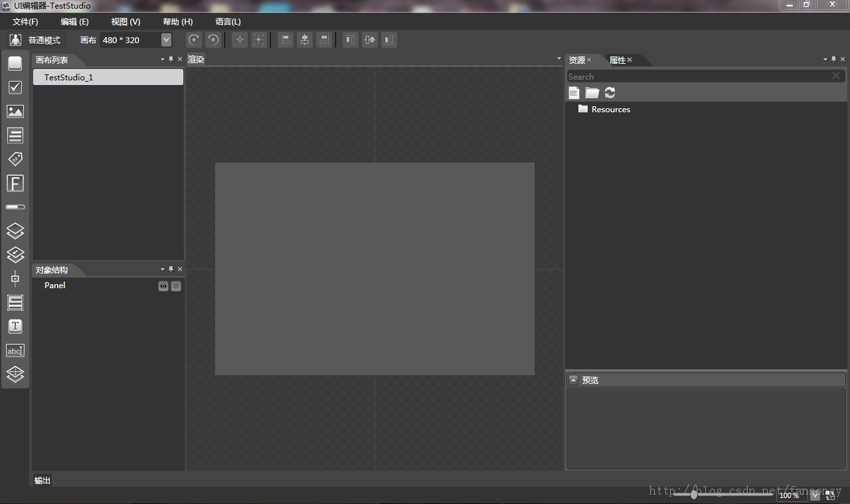Image resolution: width=850 pixels, height=504 pixels.
Task: Open resources panel options dropdown arrow
Action: [x=825, y=59]
